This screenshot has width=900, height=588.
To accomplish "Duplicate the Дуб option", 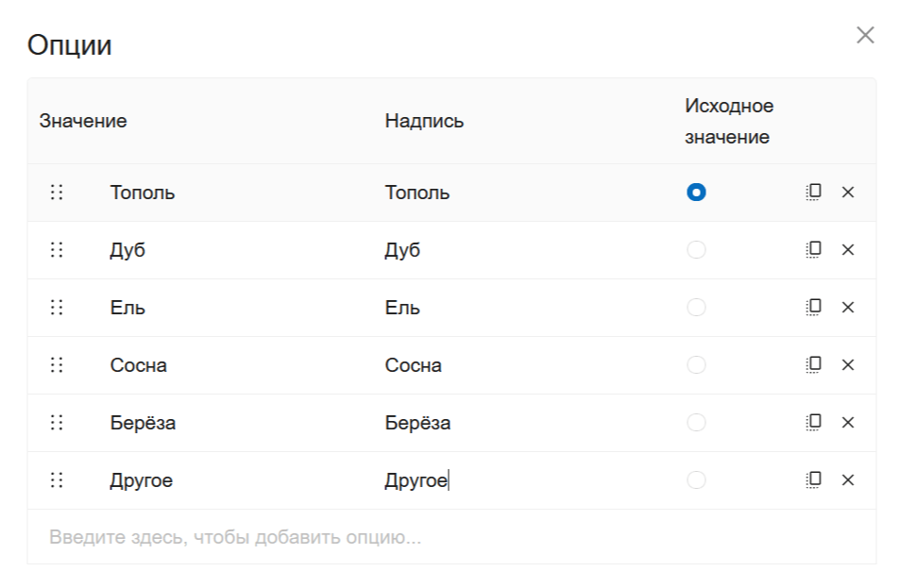I will coord(810,250).
